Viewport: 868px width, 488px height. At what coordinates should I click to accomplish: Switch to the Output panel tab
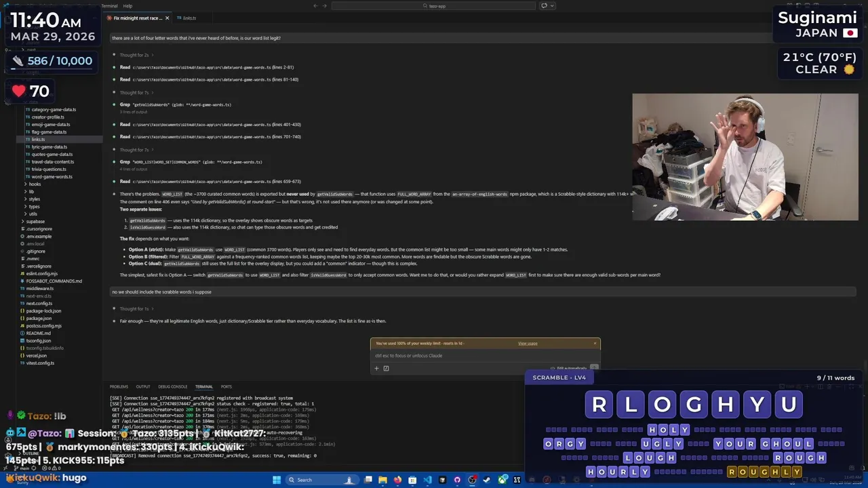click(143, 387)
